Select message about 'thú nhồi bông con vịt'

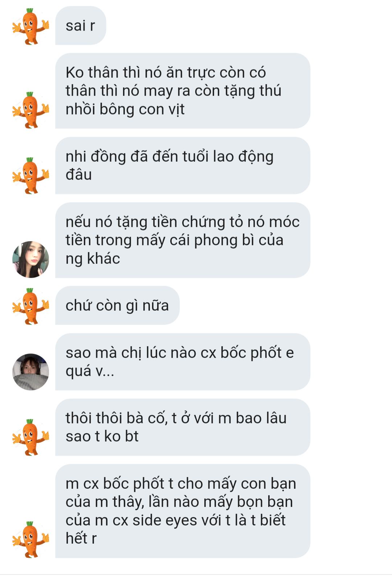(x=183, y=91)
